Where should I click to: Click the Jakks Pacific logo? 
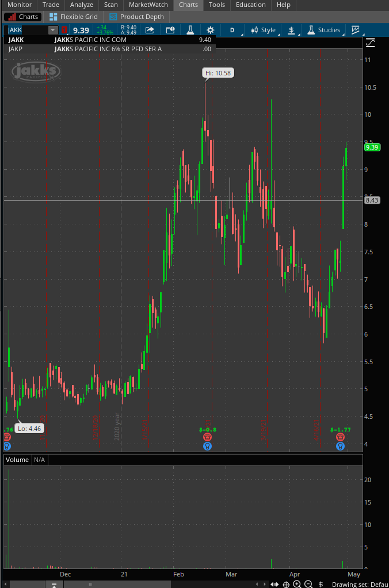coord(36,71)
